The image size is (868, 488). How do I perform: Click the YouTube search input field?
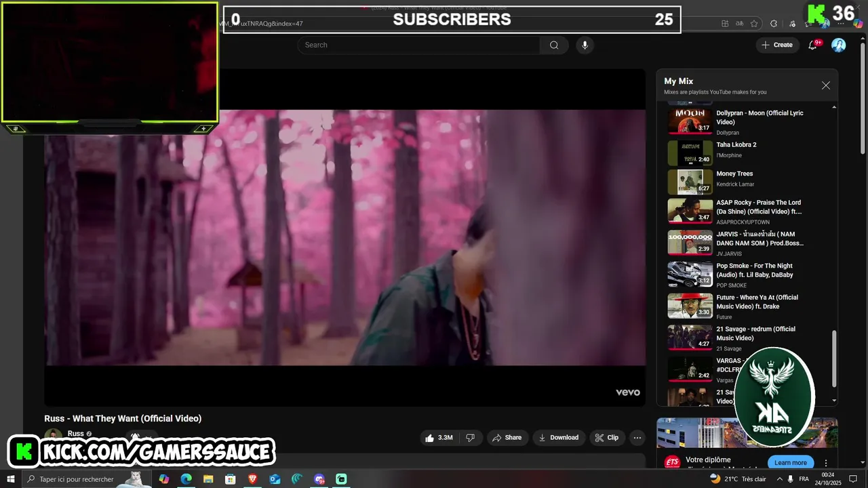click(x=418, y=45)
